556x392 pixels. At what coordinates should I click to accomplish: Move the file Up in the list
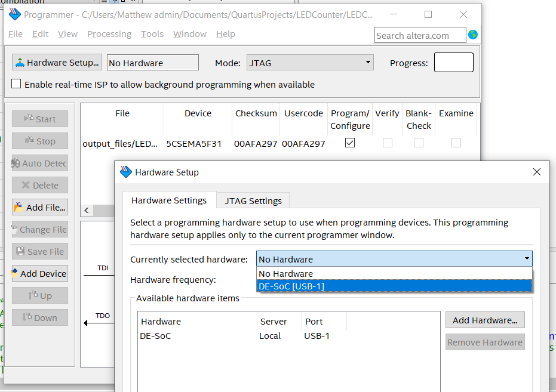[39, 296]
